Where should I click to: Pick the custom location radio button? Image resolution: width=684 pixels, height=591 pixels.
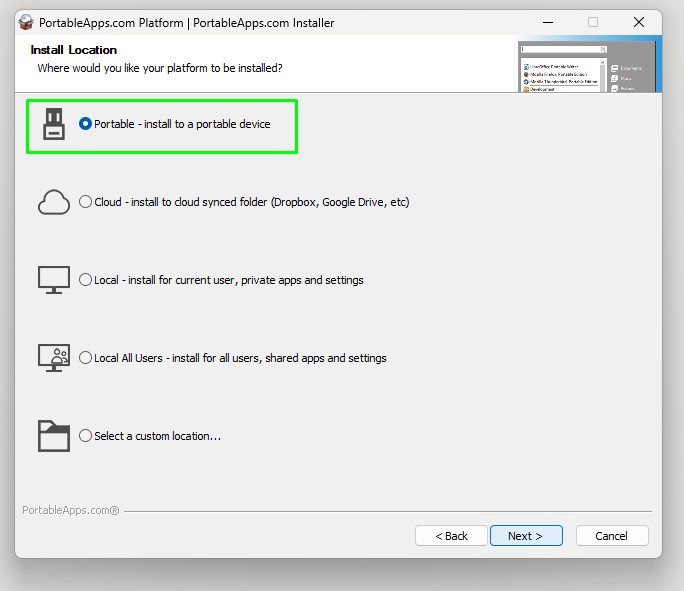86,436
